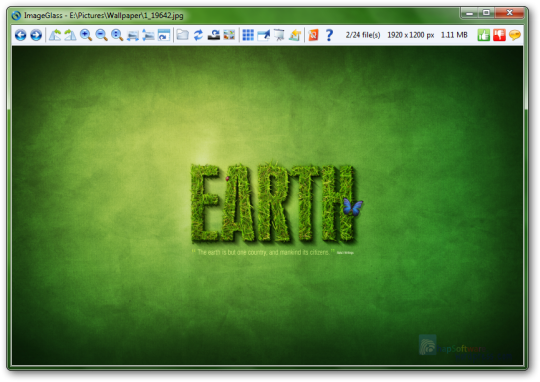540x382 pixels.
Task: Rotate the image clockwise
Action: pos(70,35)
